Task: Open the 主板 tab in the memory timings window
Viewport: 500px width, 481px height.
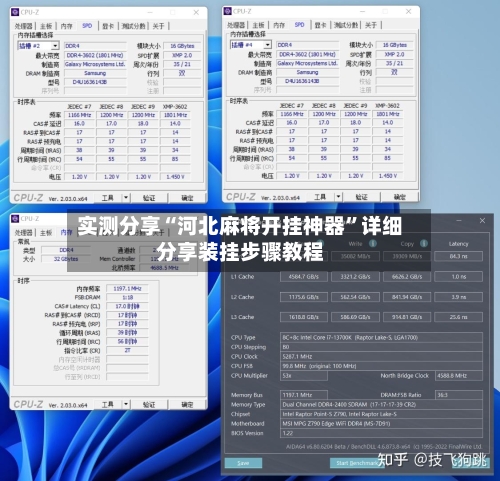Action: tap(46, 233)
